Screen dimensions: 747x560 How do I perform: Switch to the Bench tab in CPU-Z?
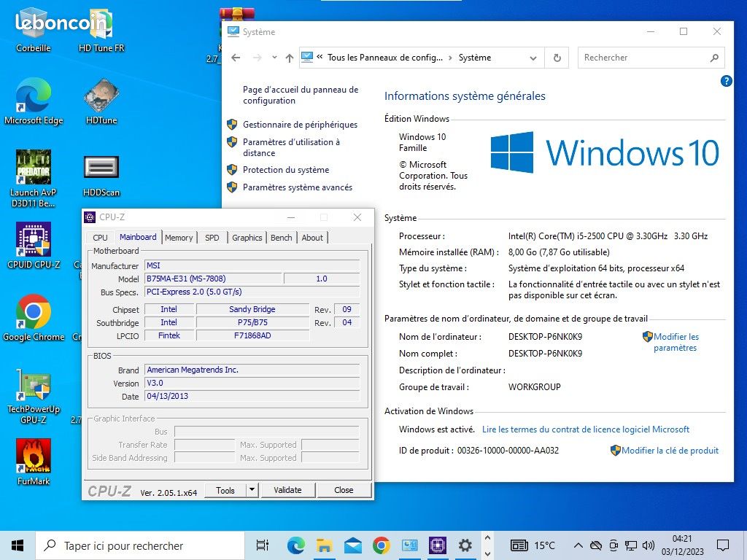pyautogui.click(x=281, y=237)
